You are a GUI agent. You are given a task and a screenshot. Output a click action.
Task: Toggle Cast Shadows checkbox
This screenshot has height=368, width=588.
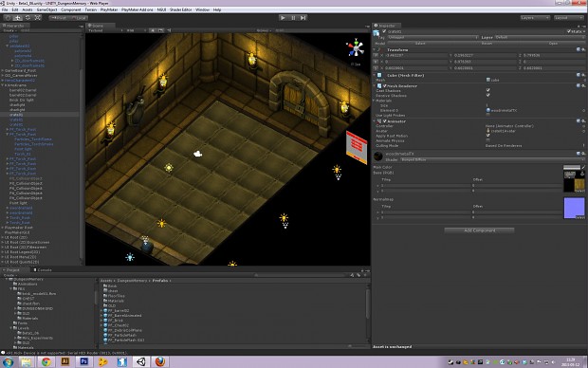487,90
